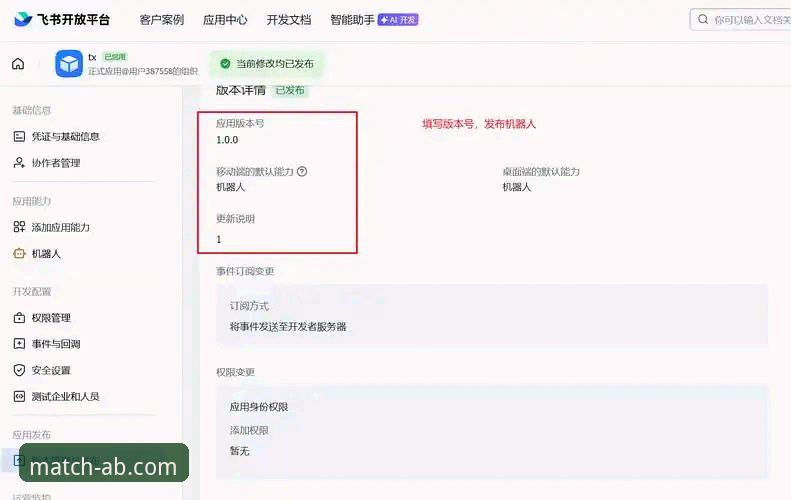Click the 协作者管理 person icon
791x500 pixels.
click(x=19, y=162)
